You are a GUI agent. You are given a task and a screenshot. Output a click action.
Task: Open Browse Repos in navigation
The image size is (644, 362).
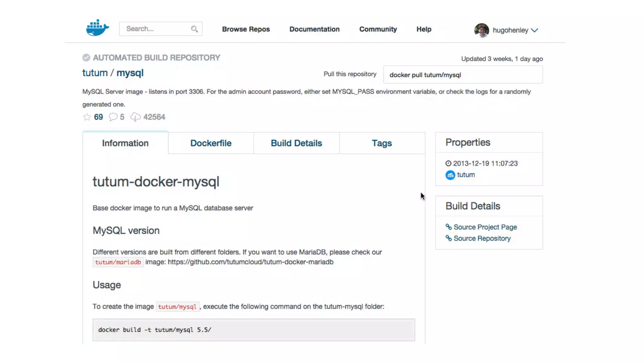[x=246, y=29]
